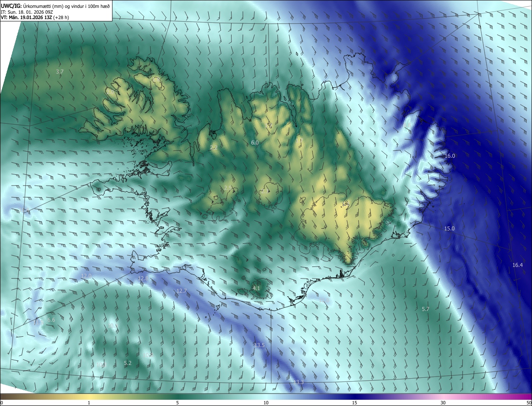The width and height of the screenshot is (532, 406).
Task: Click the 4.1 value on the south coast glacier
Action: [256, 288]
